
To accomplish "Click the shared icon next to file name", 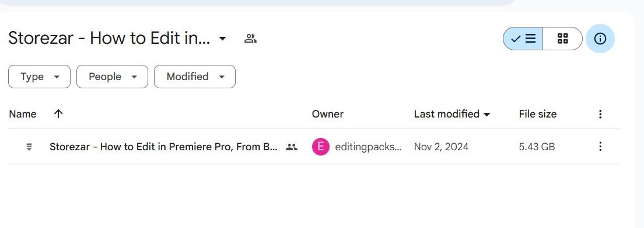I will (291, 147).
